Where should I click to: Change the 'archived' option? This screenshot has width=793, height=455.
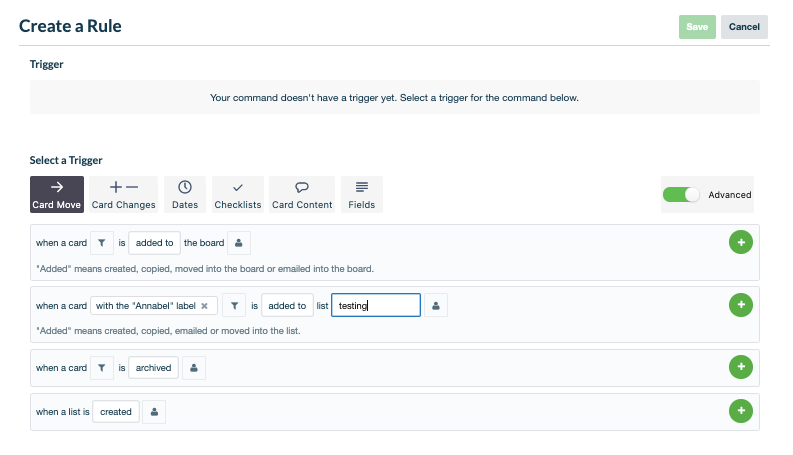[x=153, y=368]
